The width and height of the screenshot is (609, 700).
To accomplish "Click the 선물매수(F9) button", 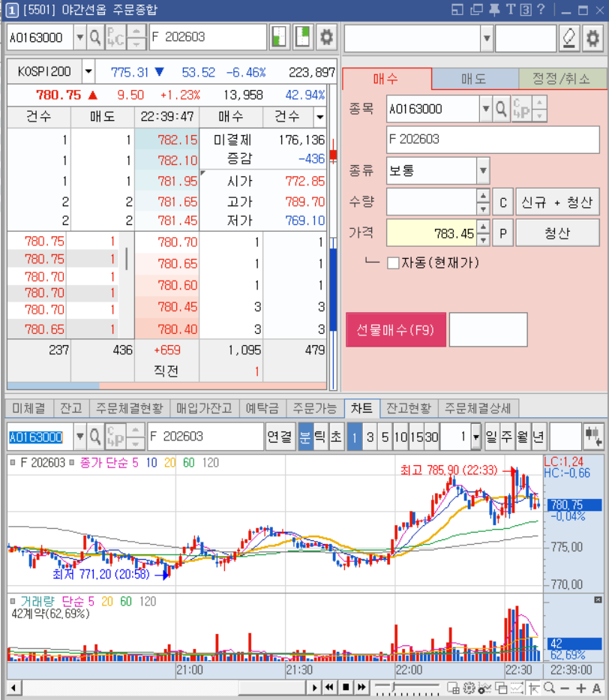I will click(396, 330).
